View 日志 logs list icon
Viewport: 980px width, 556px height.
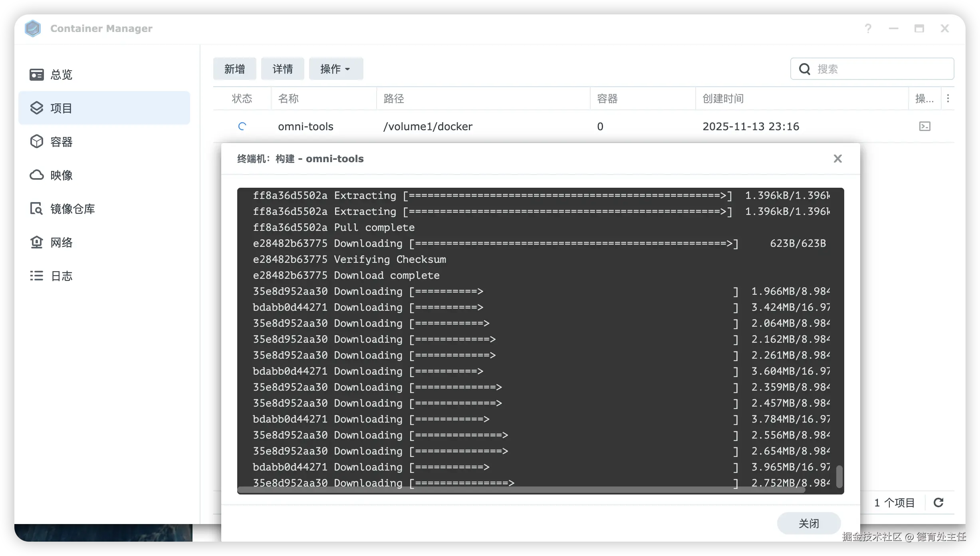tap(36, 276)
